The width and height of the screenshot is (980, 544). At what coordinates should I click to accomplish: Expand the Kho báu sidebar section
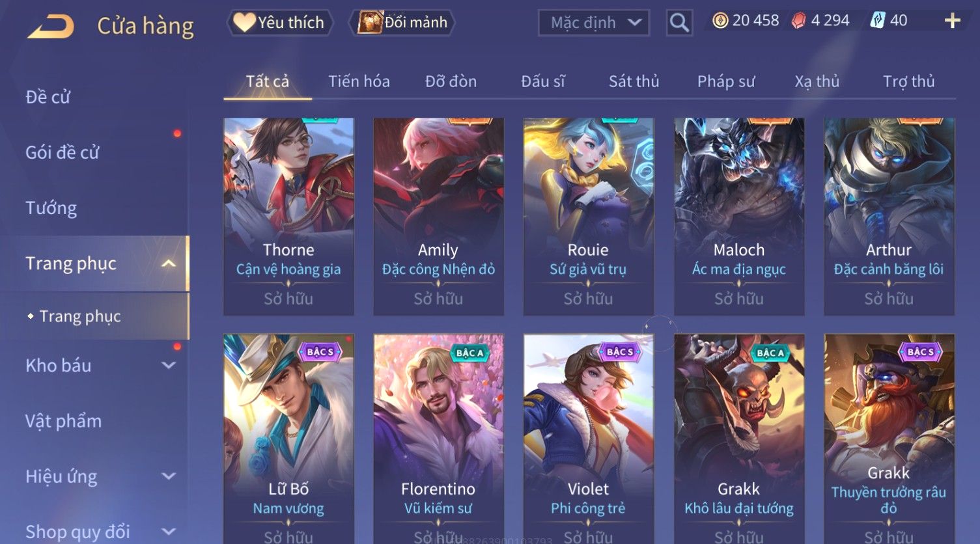(169, 366)
